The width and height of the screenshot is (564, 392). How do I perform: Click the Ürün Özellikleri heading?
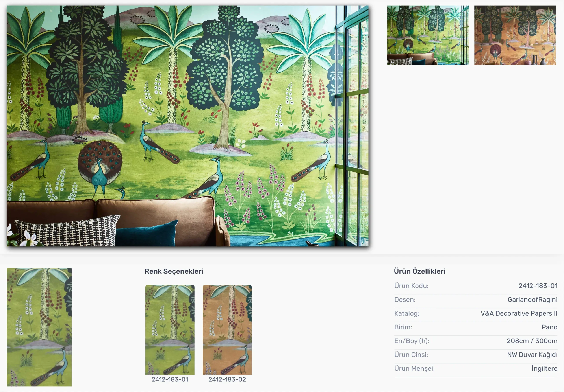[419, 271]
